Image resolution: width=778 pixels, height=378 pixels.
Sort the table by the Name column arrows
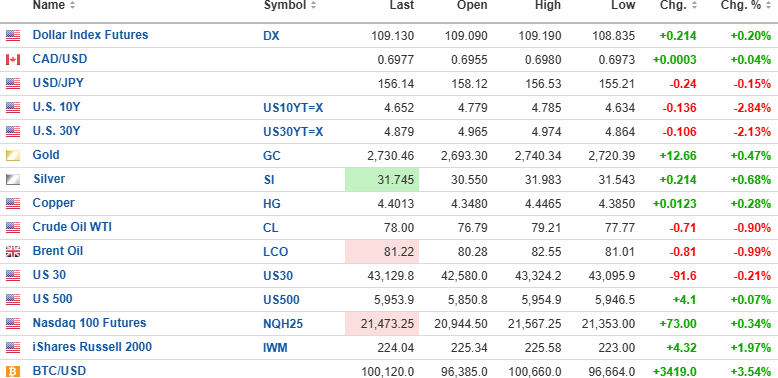73,5
